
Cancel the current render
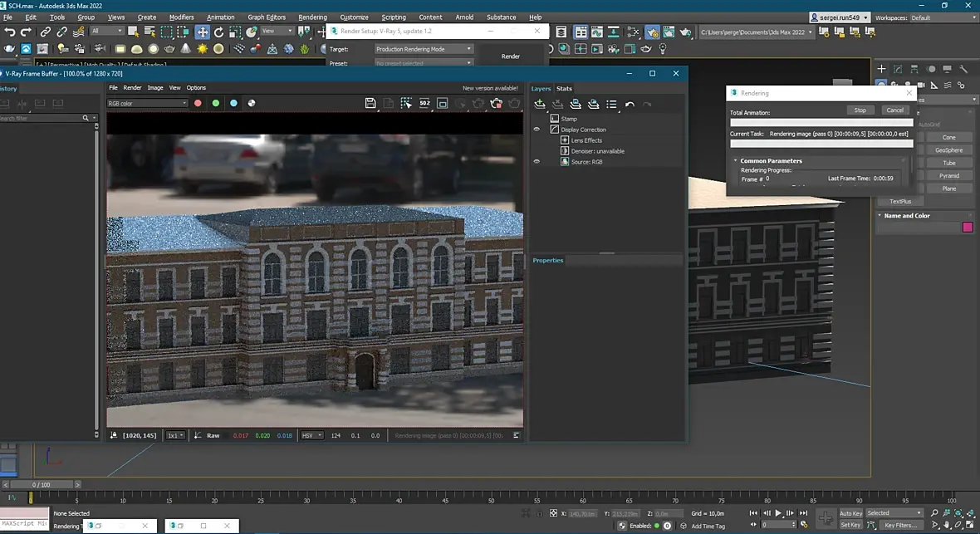895,110
